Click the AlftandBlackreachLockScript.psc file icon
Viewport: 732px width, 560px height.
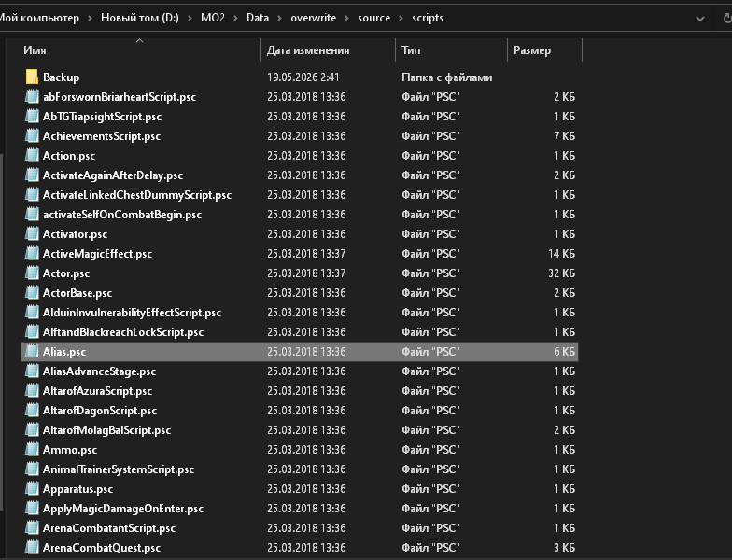32,332
